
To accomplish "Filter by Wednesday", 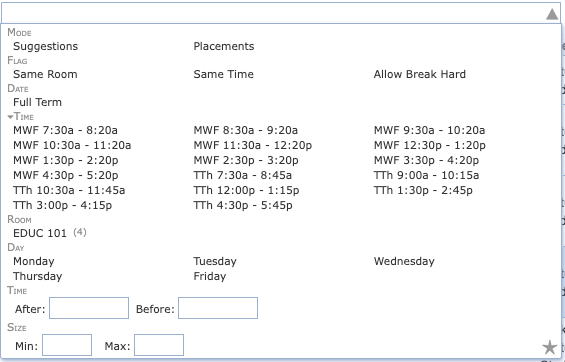I will pyautogui.click(x=404, y=261).
